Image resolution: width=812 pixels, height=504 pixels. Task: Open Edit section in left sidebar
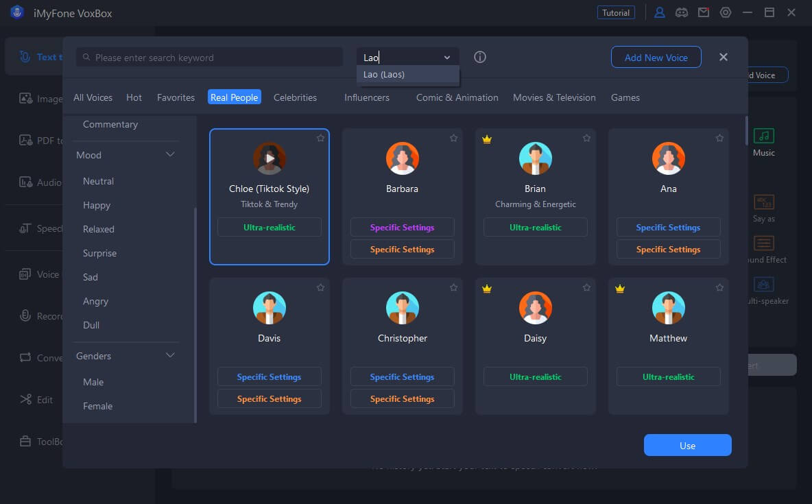[x=36, y=400]
